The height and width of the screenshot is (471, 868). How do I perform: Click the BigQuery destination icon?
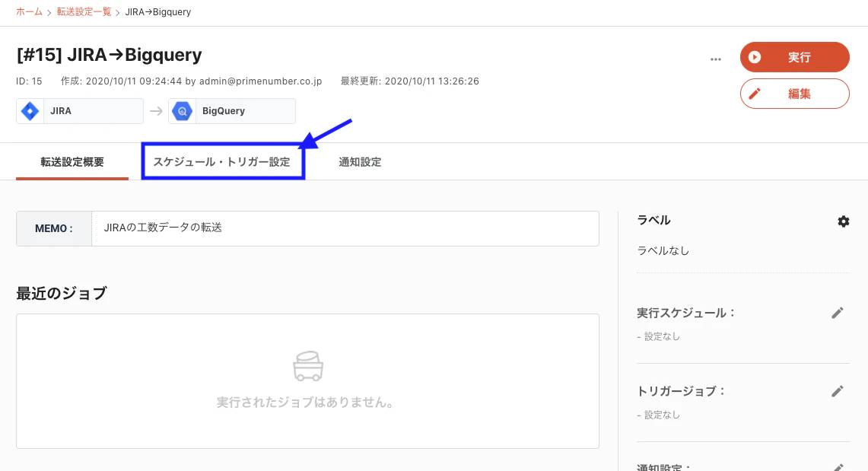point(182,110)
